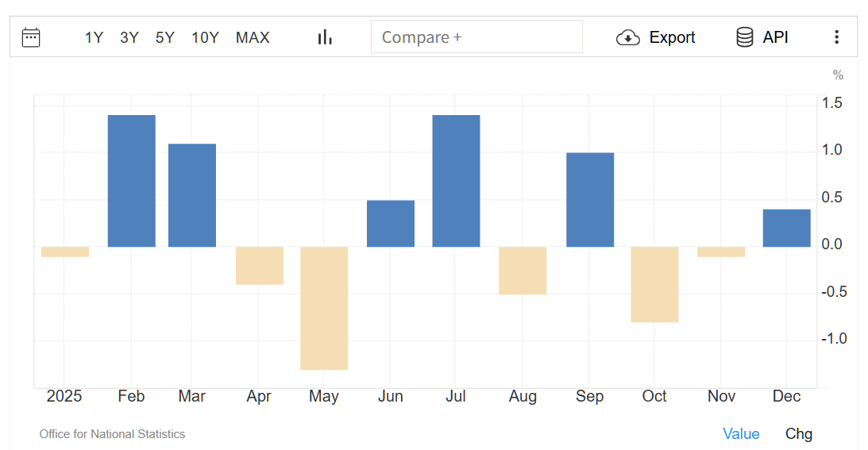Image resolution: width=868 pixels, height=450 pixels.
Task: Click the Export cloud download icon
Action: pyautogui.click(x=628, y=37)
